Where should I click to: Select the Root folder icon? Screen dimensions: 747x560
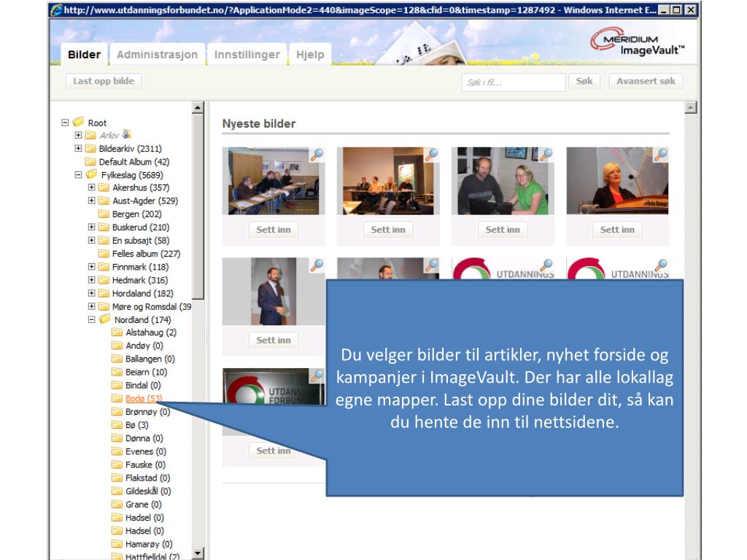78,122
